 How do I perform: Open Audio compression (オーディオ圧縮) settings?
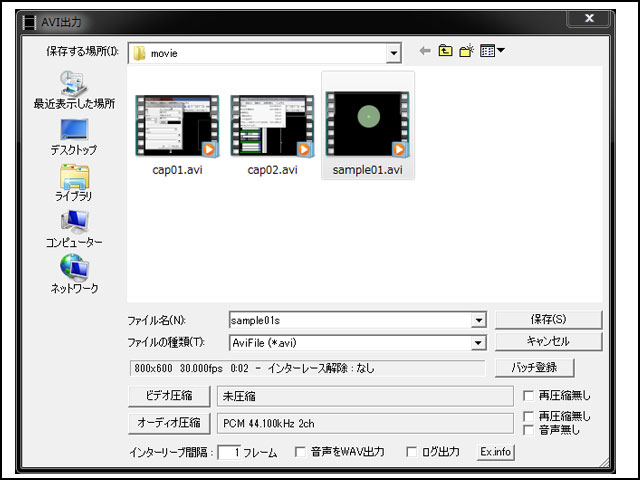tap(169, 423)
